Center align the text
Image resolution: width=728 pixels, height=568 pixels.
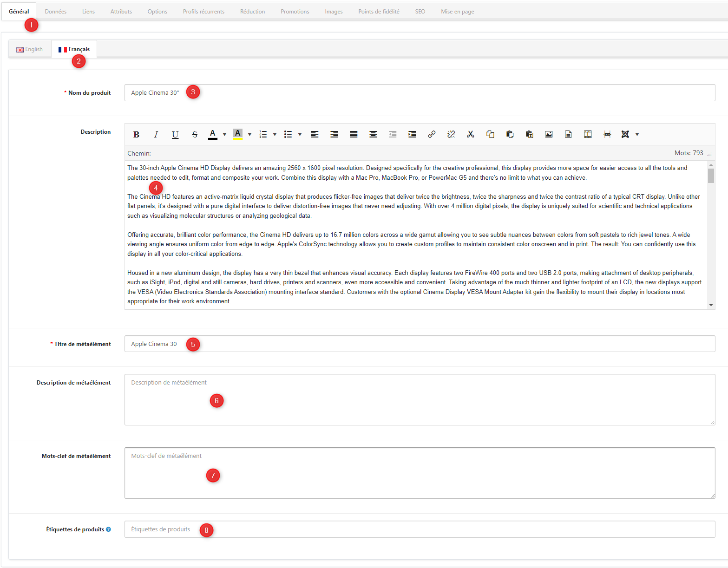pyautogui.click(x=373, y=135)
